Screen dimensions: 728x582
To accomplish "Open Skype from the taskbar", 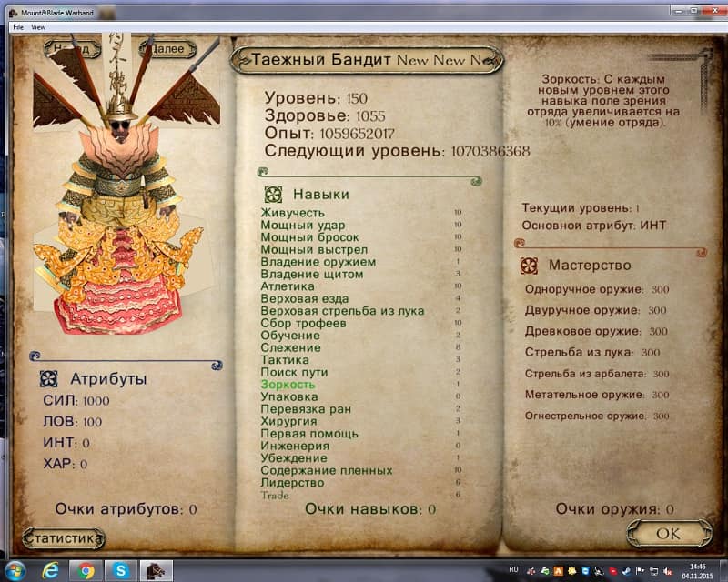I will click(x=120, y=570).
